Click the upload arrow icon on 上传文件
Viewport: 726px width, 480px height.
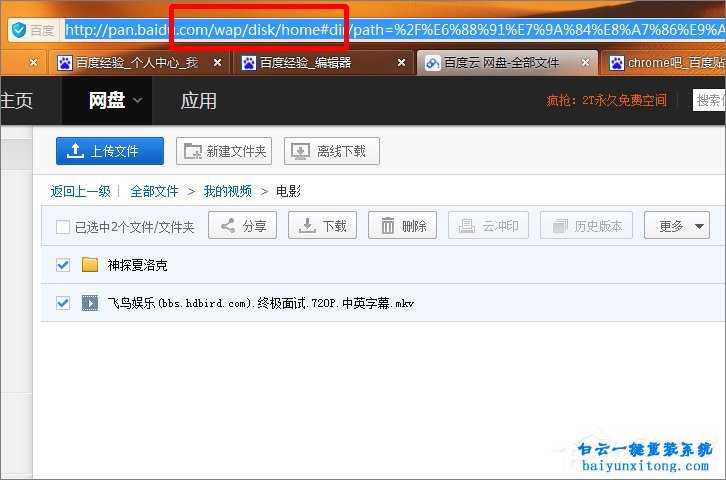pyautogui.click(x=75, y=151)
